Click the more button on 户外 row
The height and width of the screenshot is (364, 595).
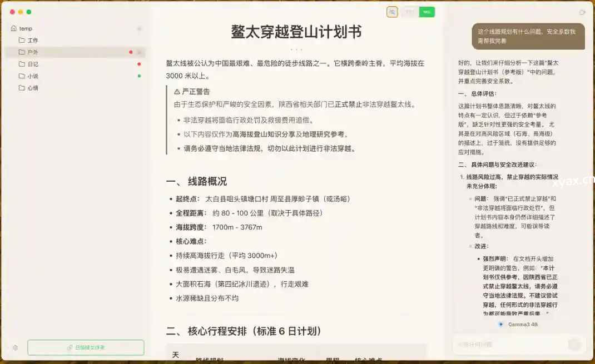(139, 52)
